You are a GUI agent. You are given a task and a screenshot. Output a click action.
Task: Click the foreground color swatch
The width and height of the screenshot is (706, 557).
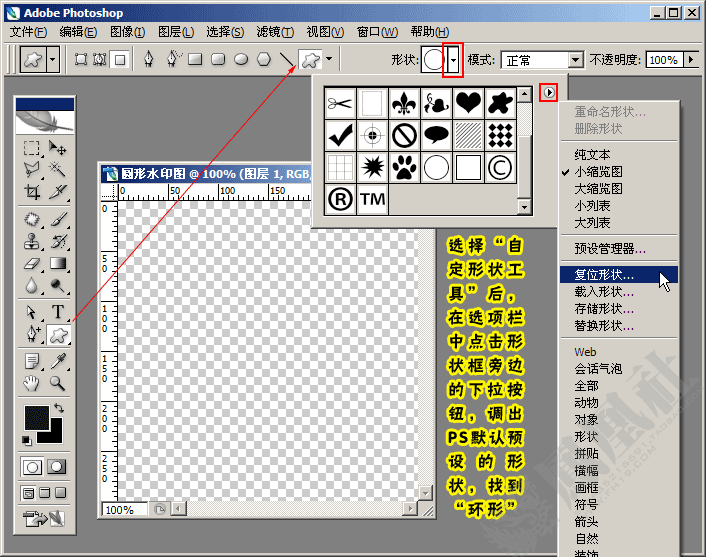36,417
